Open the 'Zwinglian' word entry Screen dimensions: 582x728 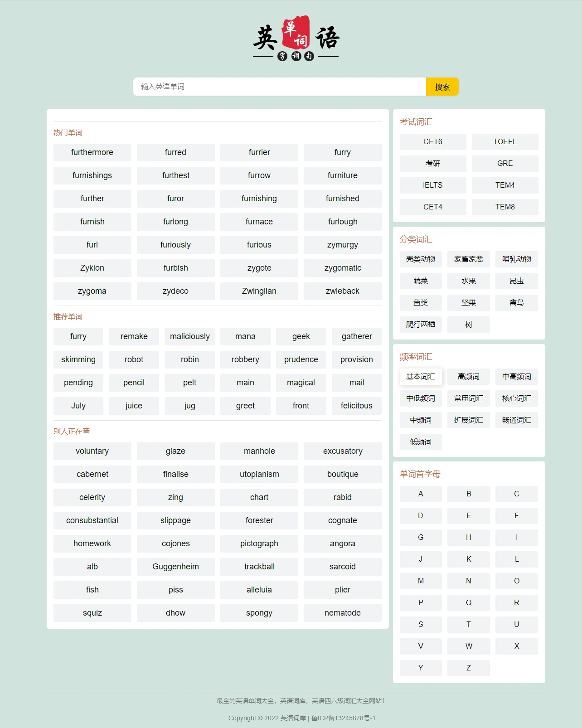click(x=259, y=291)
